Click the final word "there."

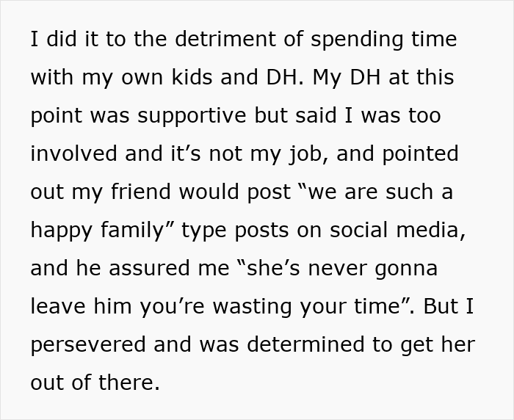click(129, 383)
